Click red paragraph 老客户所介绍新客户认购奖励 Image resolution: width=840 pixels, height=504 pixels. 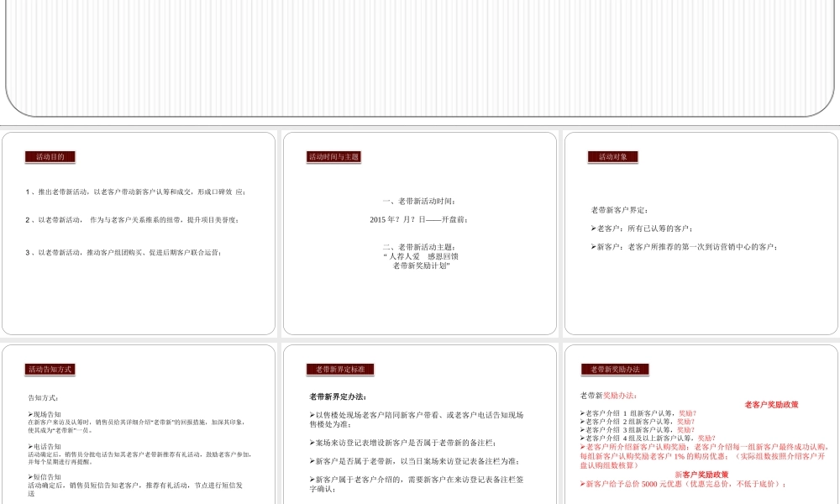705,456
